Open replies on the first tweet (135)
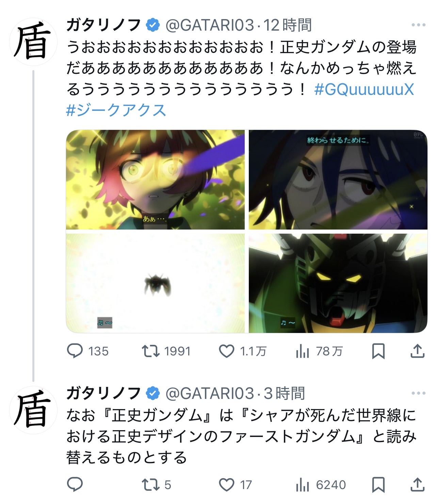The image size is (437, 504). point(87,351)
